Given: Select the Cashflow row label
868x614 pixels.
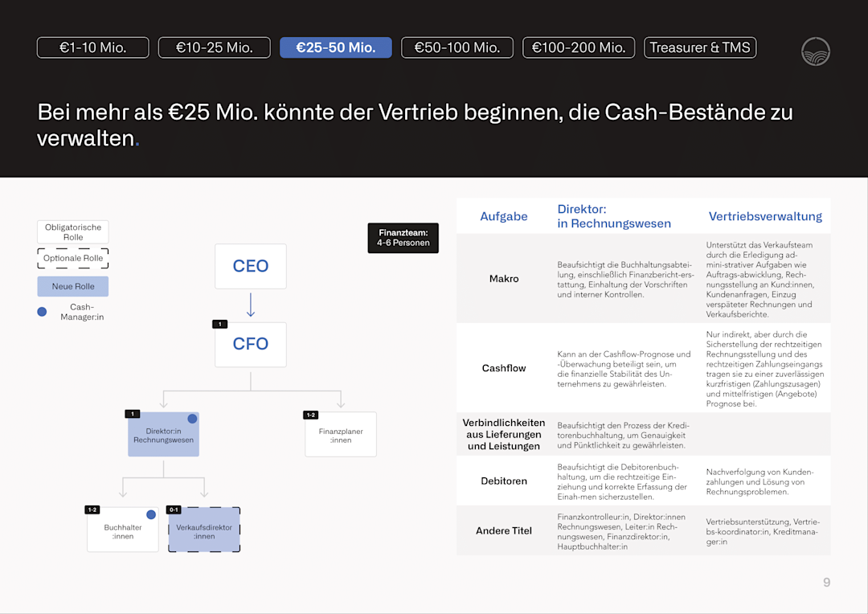Looking at the screenshot, I should 504,368.
